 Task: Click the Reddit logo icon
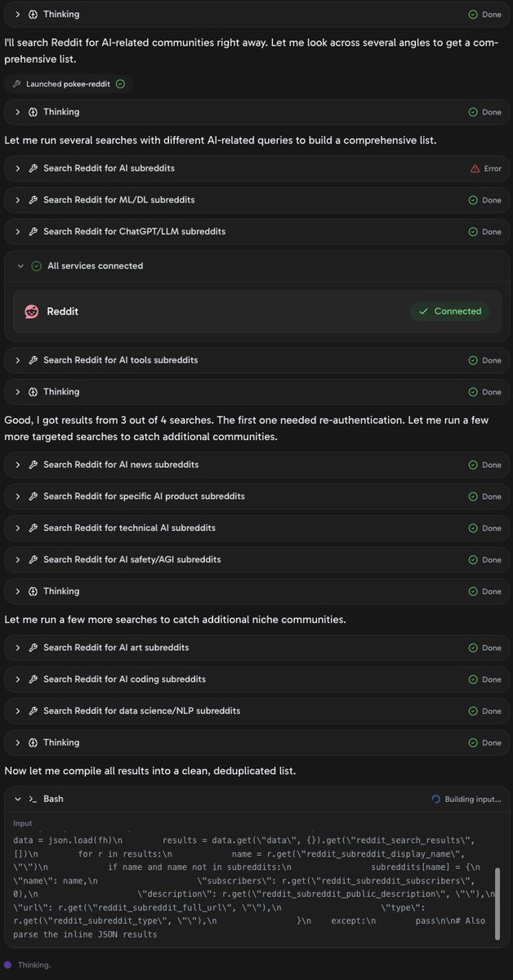[x=32, y=311]
